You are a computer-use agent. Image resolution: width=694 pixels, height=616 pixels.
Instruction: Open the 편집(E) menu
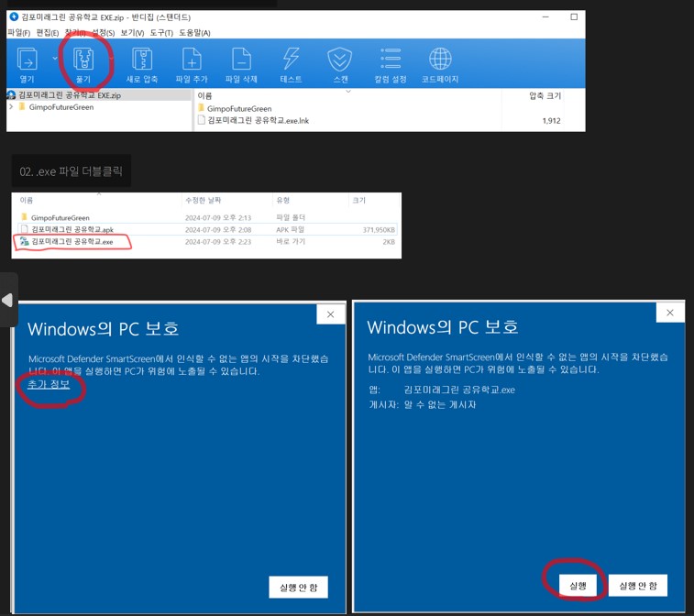tap(48, 33)
